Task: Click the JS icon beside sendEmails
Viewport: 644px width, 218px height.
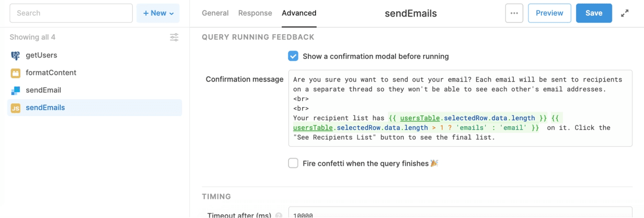Action: point(16,108)
